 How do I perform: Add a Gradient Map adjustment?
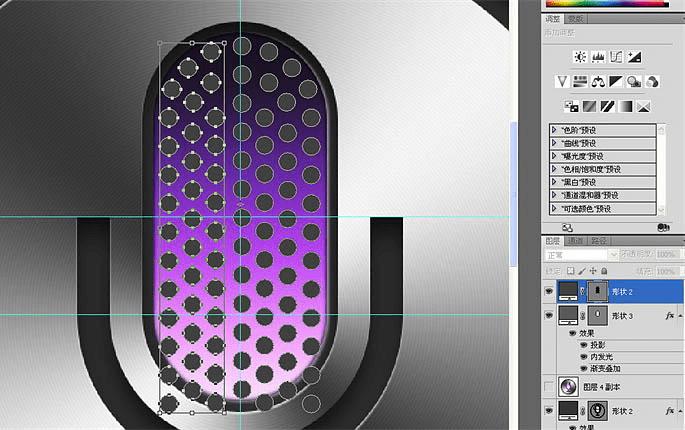[625, 106]
